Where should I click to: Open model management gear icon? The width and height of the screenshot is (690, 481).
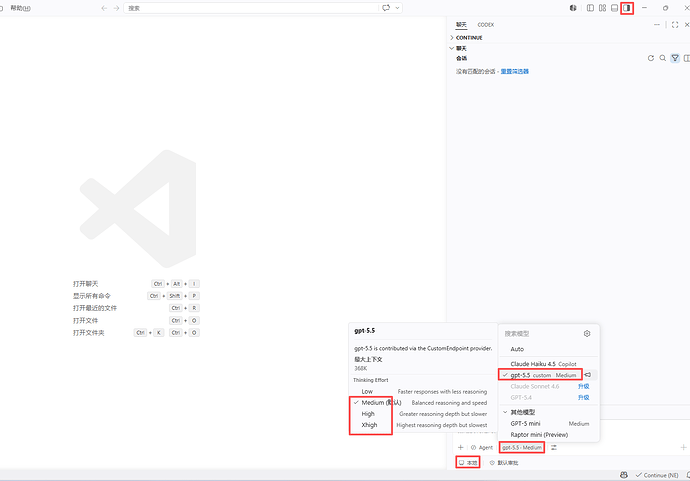click(x=587, y=334)
